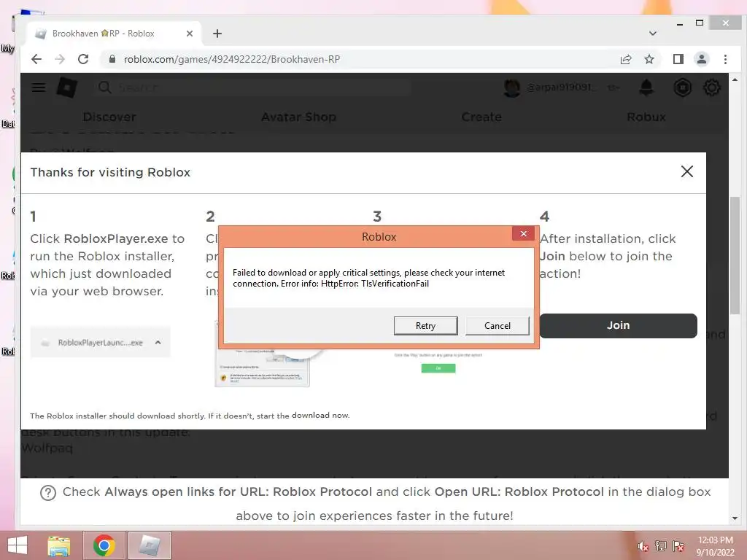Click the black Join button

618,325
